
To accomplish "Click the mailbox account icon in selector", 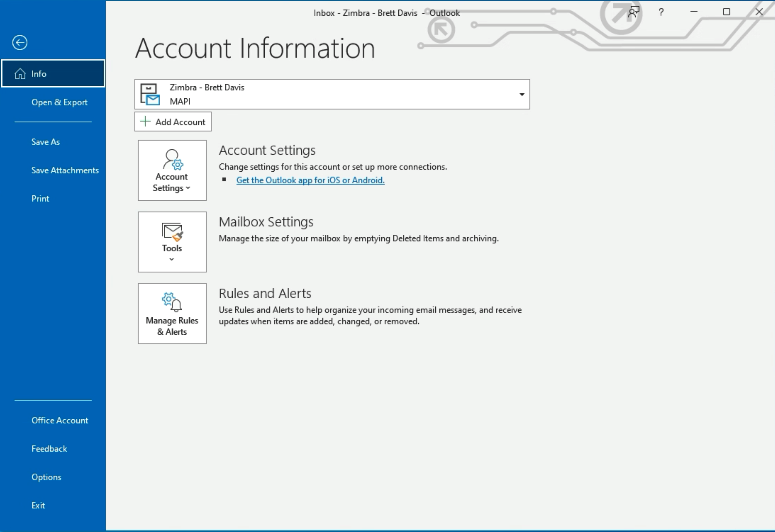I will 150,95.
